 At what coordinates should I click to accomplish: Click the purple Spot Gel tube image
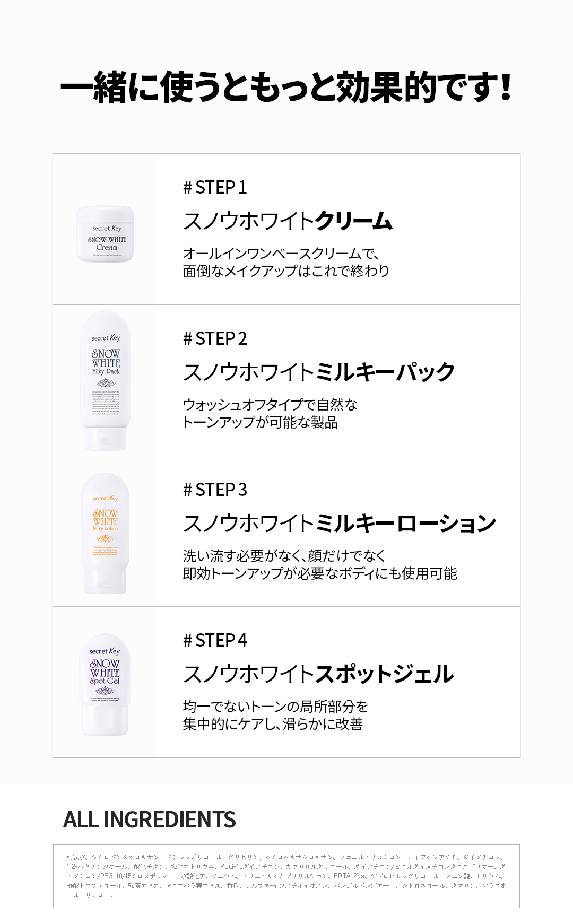coord(105,684)
